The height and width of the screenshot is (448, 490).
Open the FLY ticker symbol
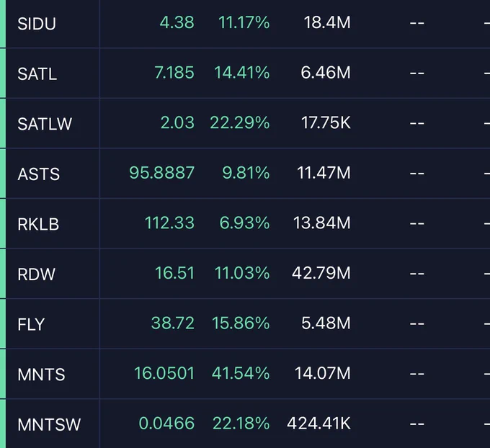click(x=31, y=324)
